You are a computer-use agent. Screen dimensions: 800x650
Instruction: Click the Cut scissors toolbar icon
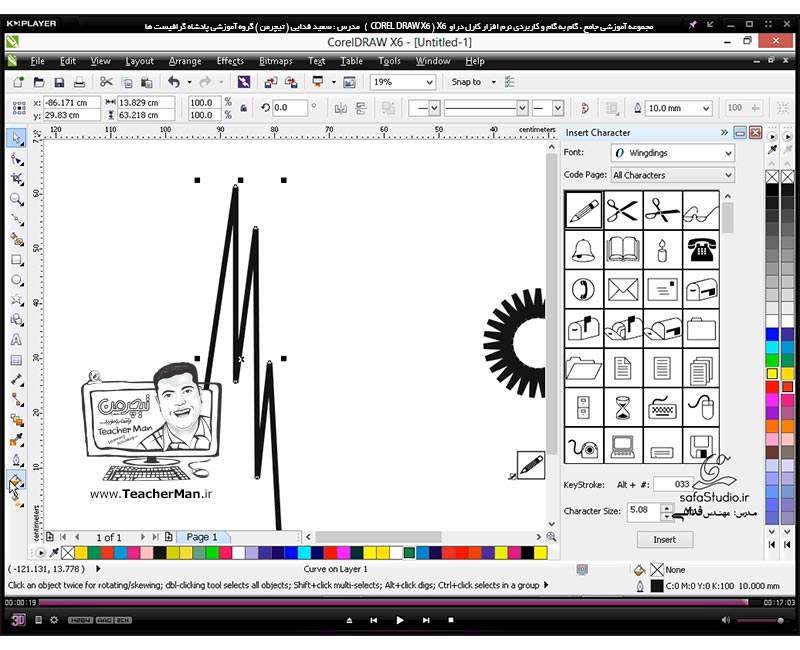pos(106,82)
